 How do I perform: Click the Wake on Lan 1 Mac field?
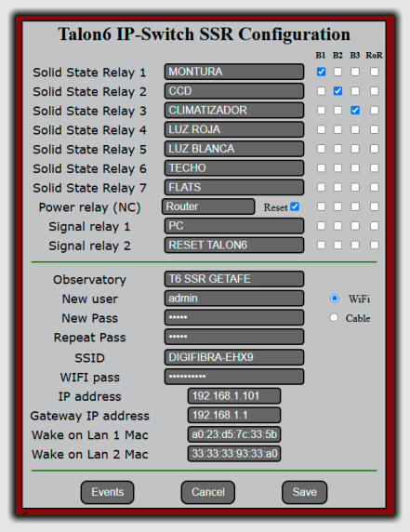[234, 434]
